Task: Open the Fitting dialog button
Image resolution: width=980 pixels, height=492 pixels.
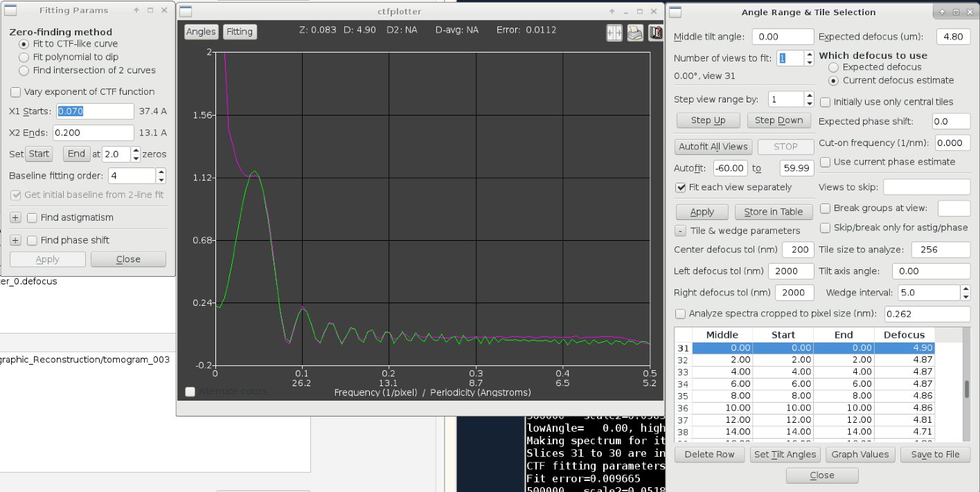Action: click(x=240, y=32)
